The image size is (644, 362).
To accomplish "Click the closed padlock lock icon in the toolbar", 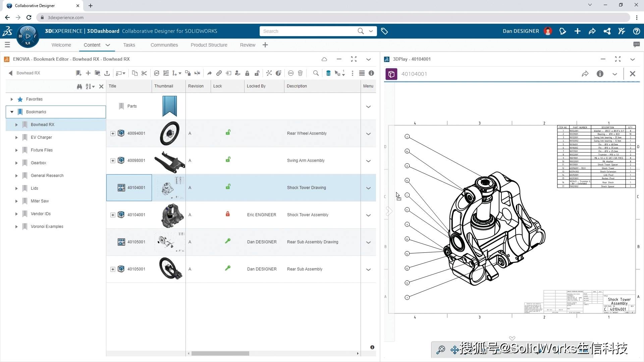I will coord(247,73).
